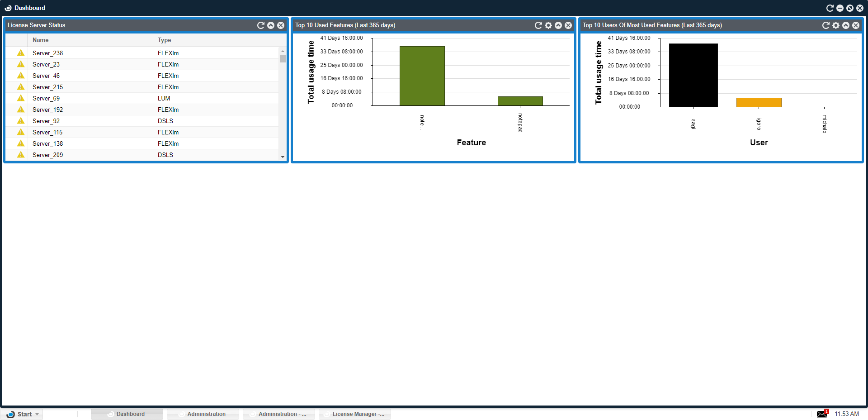This screenshot has height=420, width=868.
Task: Click the warning icon beside Server_238
Action: coord(21,53)
